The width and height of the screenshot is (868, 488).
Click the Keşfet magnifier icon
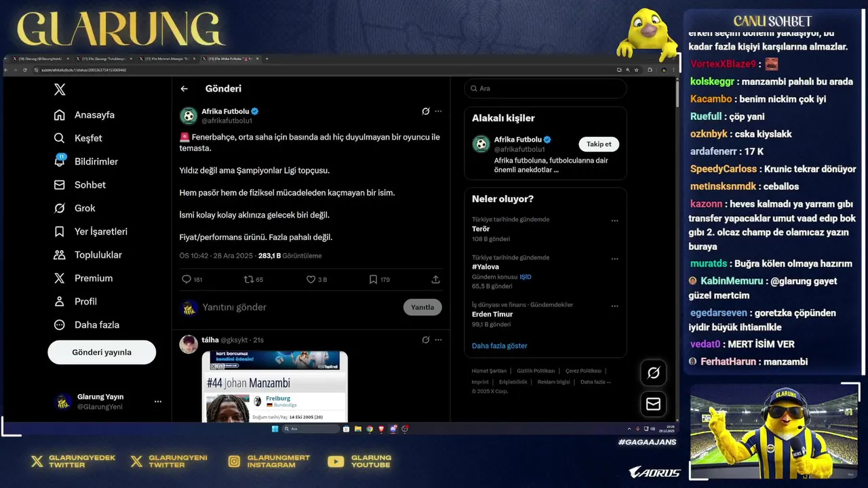point(60,138)
